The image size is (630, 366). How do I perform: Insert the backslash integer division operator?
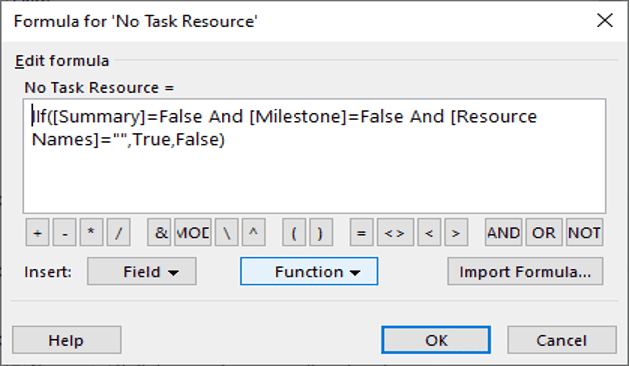click(x=227, y=232)
